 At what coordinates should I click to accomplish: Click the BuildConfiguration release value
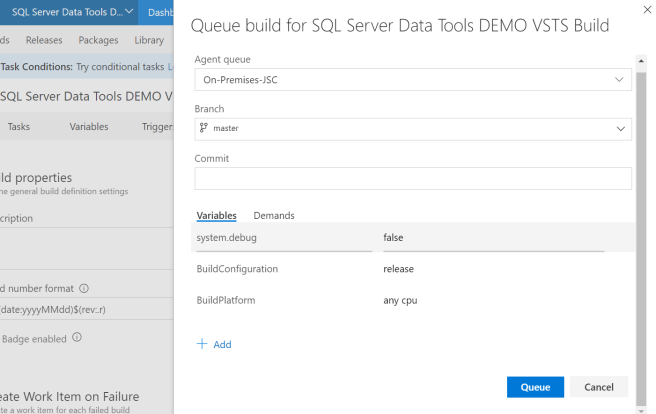tap(399, 269)
